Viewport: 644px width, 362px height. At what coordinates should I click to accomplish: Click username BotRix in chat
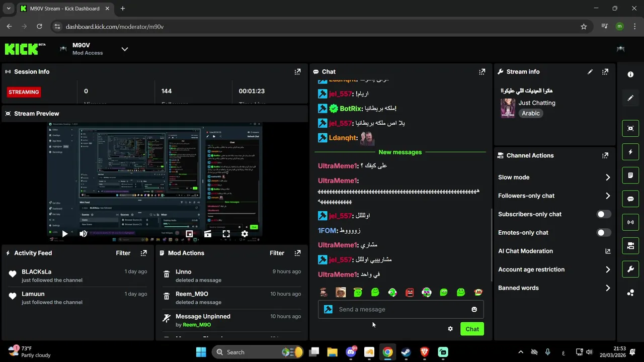(x=351, y=109)
